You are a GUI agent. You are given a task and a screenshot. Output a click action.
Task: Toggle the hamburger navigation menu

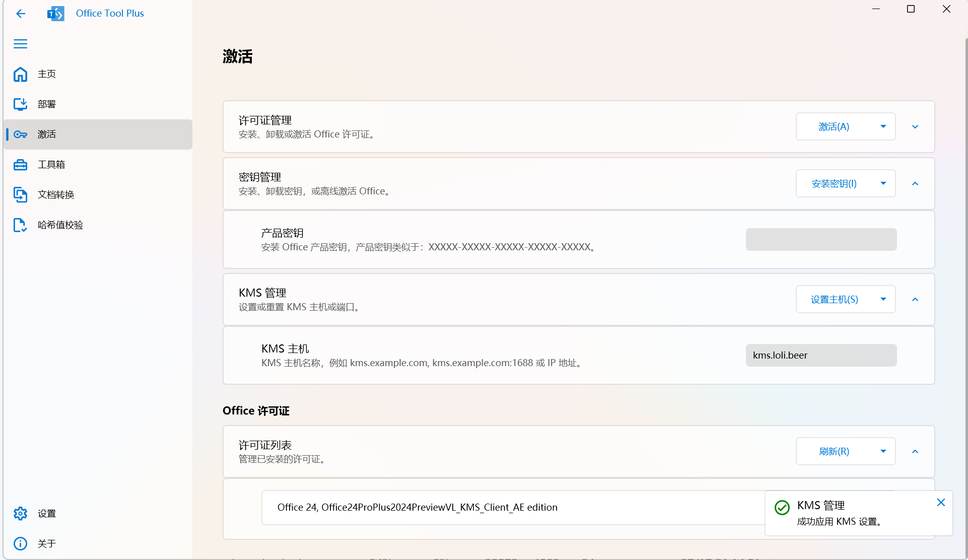[x=21, y=44]
